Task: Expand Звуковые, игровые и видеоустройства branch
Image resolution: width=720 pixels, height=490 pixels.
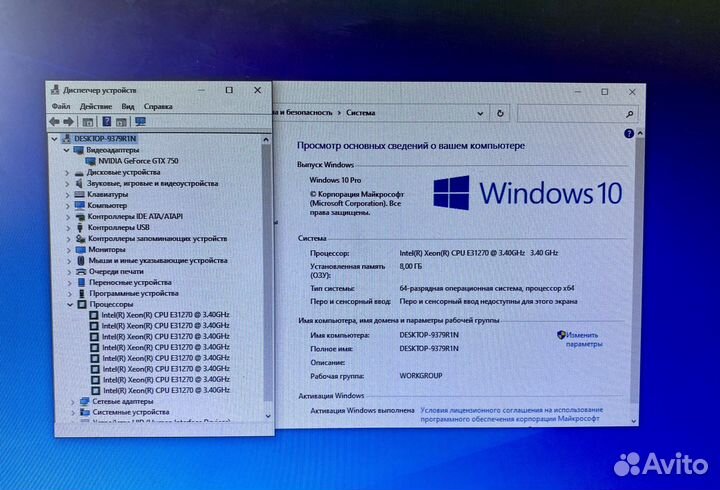Action: coord(67,184)
